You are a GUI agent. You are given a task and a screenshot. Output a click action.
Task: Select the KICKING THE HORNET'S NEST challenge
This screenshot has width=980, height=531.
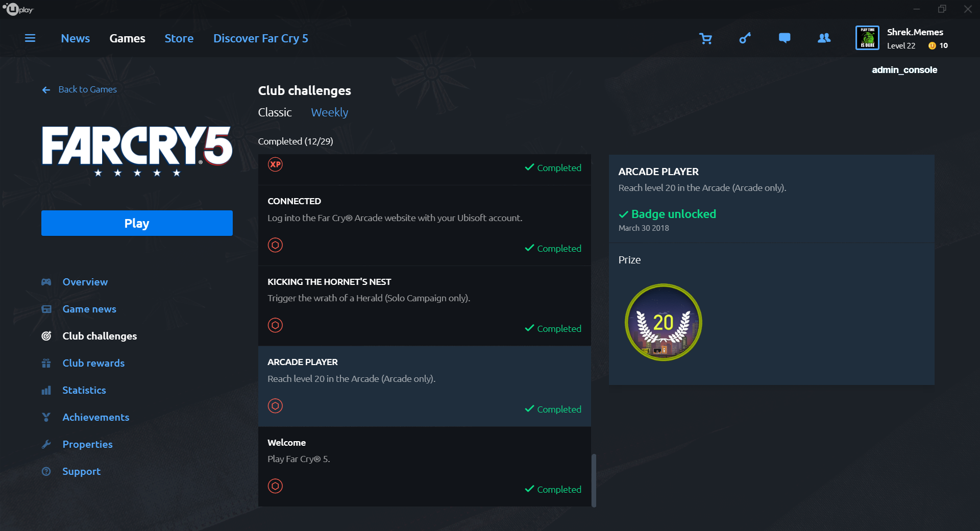pos(425,306)
